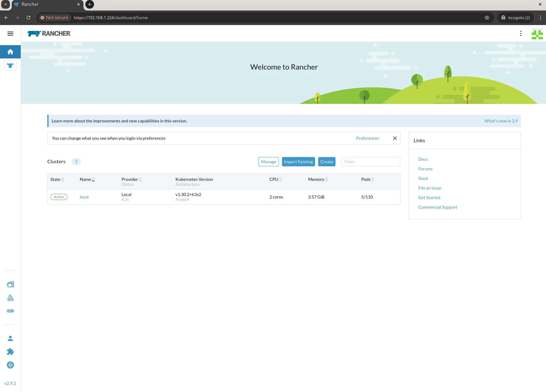Viewport: 546px width, 392px height.
Task: Open the File an Issue link
Action: coord(429,188)
